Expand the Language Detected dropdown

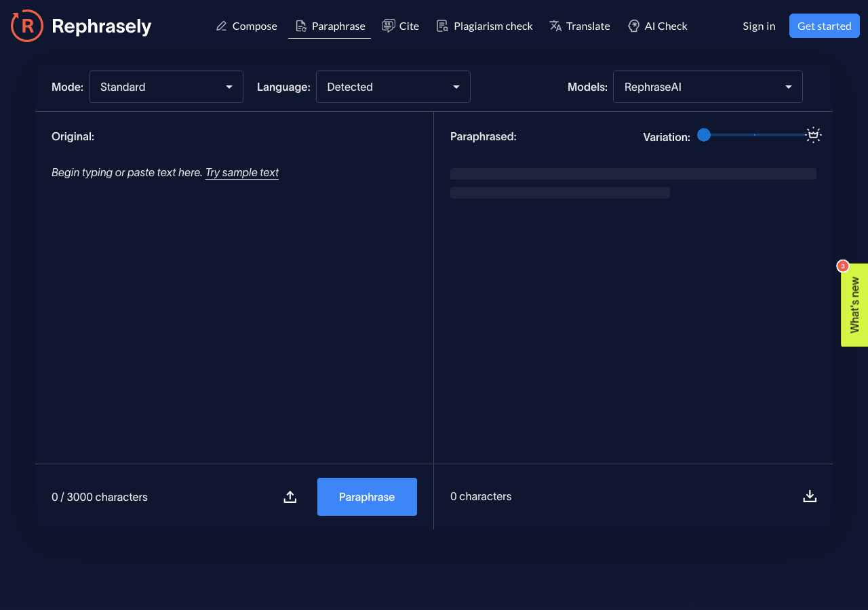coord(393,87)
